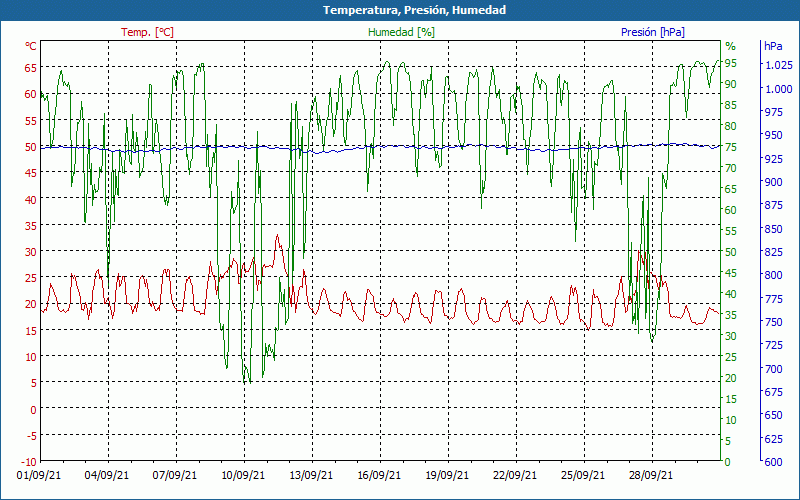Click the green '%' unit label

(x=731, y=46)
